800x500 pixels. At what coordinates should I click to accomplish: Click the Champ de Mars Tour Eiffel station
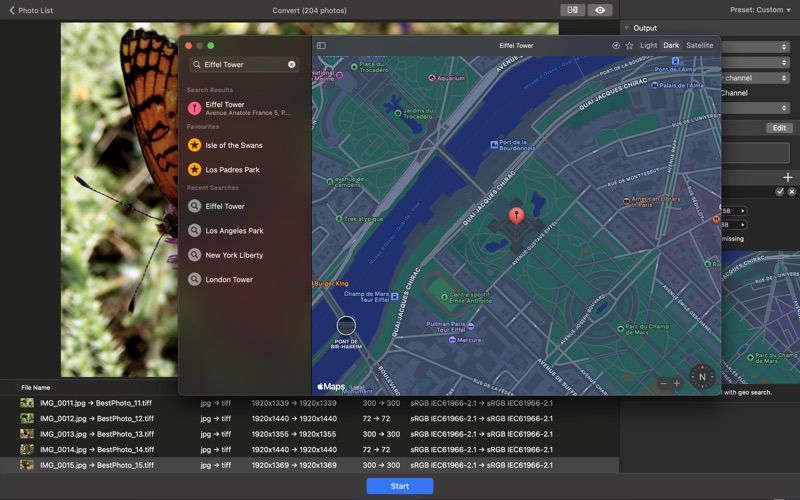point(394,296)
